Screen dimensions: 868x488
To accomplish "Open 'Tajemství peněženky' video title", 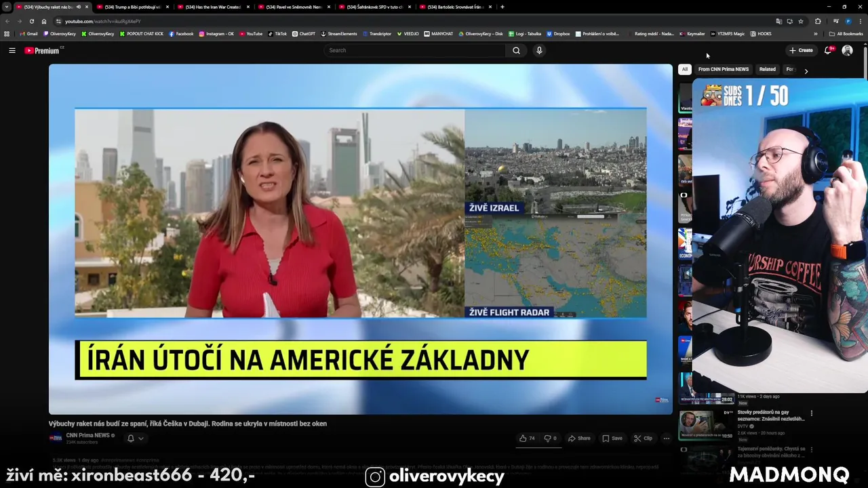I will coord(771,451).
